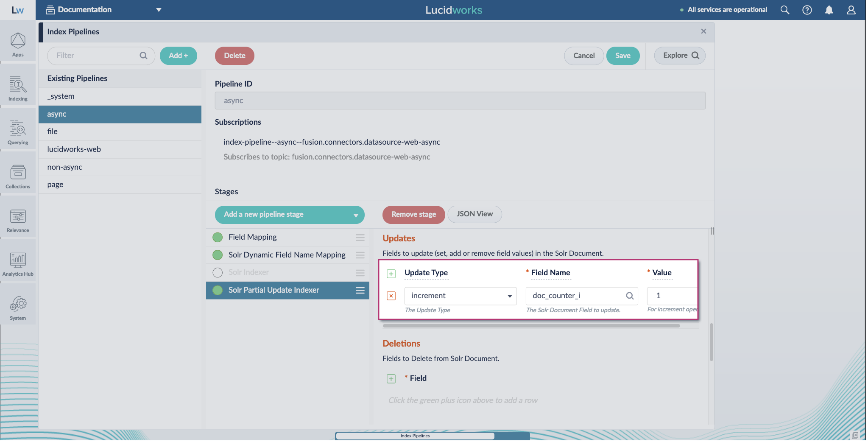Toggle the Solr Dynamic Field Name Mapping stage
The height and width of the screenshot is (442, 868).
[x=218, y=255]
